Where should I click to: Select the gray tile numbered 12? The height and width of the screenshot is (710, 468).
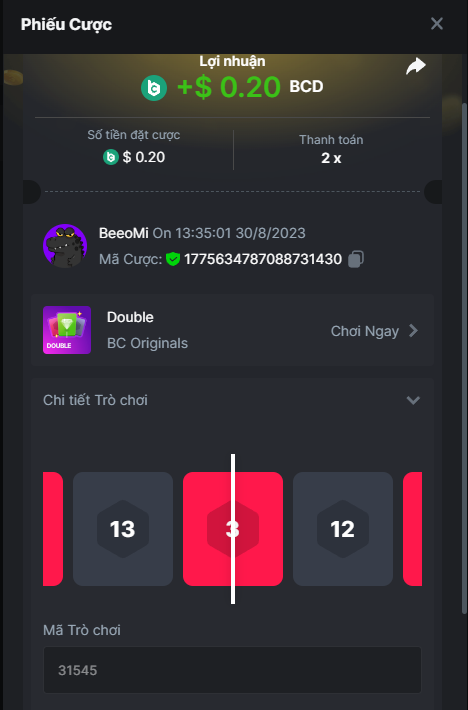pos(343,529)
